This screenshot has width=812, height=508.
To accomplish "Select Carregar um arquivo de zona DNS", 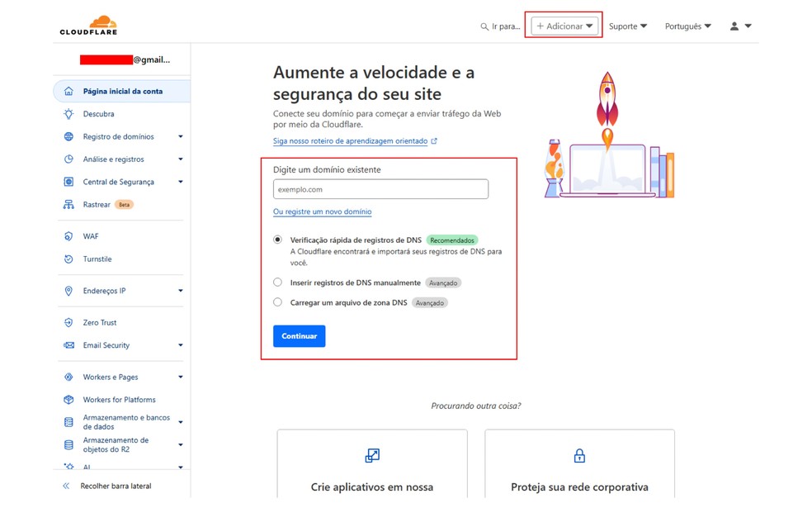I will pos(277,302).
